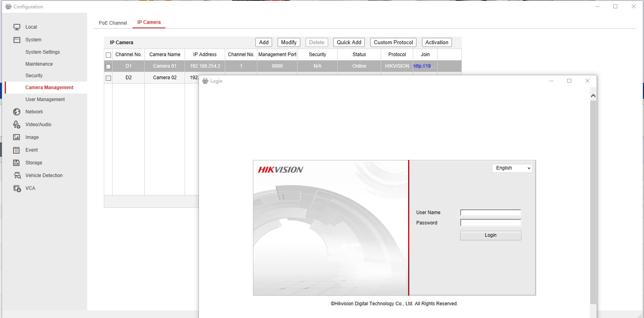This screenshot has height=318, width=644.
Task: Click the D1 channel number cell
Action: tap(128, 66)
